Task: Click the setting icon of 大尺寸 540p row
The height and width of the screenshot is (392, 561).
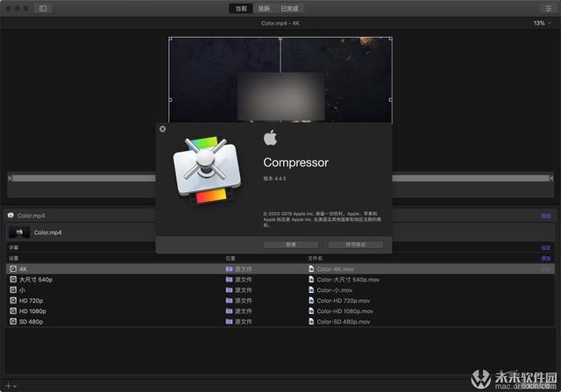Action: 13,279
